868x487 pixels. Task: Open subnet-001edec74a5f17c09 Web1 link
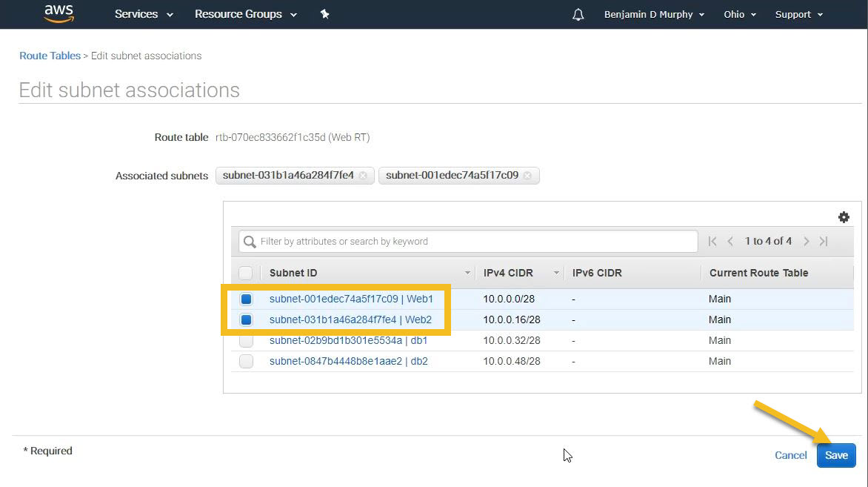(x=351, y=299)
